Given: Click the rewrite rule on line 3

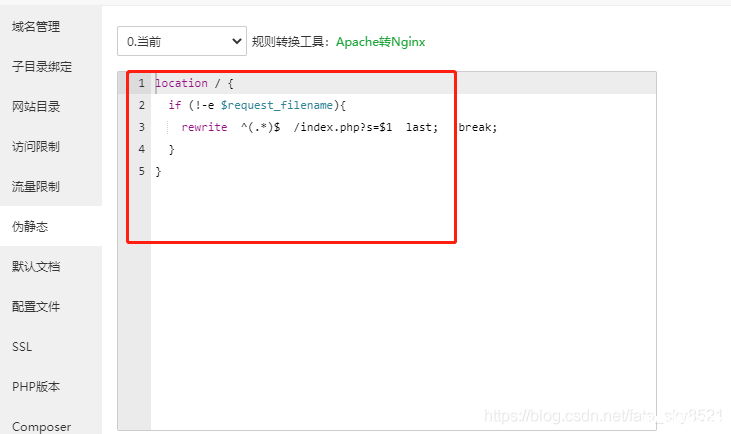Looking at the screenshot, I should [x=310, y=127].
